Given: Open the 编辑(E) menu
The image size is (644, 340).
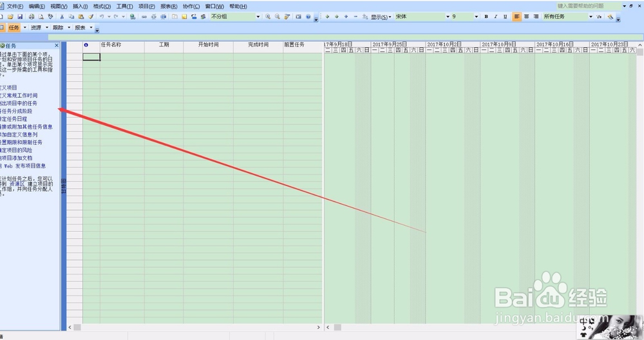Looking at the screenshot, I should point(37,6).
